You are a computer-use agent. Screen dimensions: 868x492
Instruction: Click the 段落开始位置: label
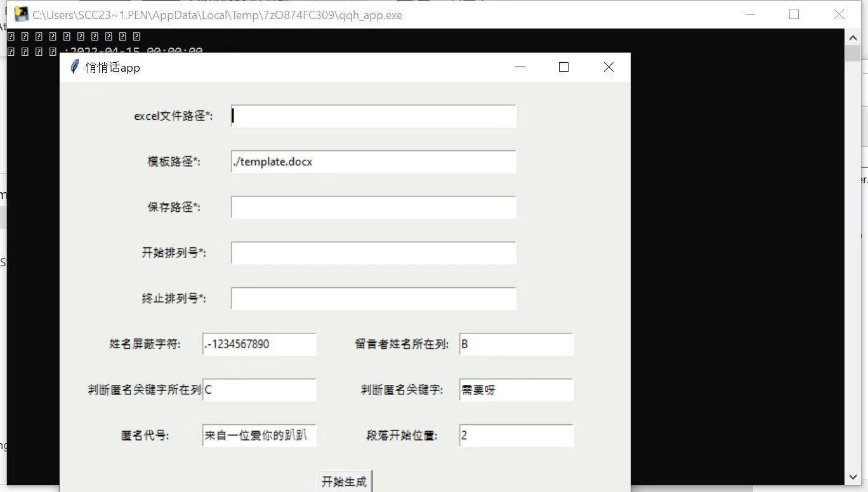tap(402, 436)
